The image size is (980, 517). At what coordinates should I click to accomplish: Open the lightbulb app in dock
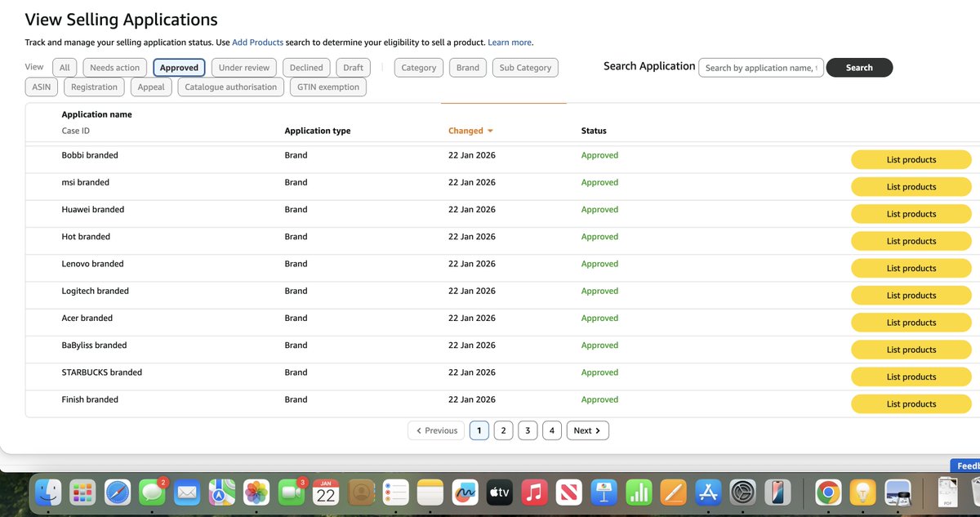pos(863,492)
